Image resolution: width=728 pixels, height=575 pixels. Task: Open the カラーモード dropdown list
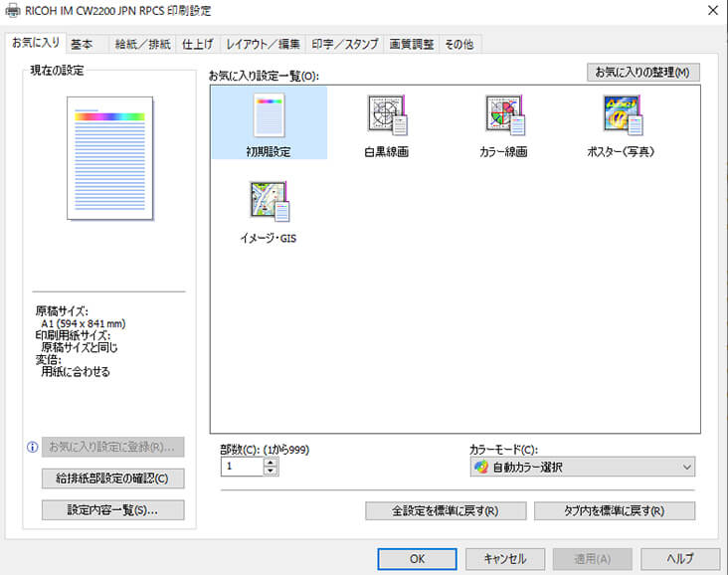pos(582,467)
